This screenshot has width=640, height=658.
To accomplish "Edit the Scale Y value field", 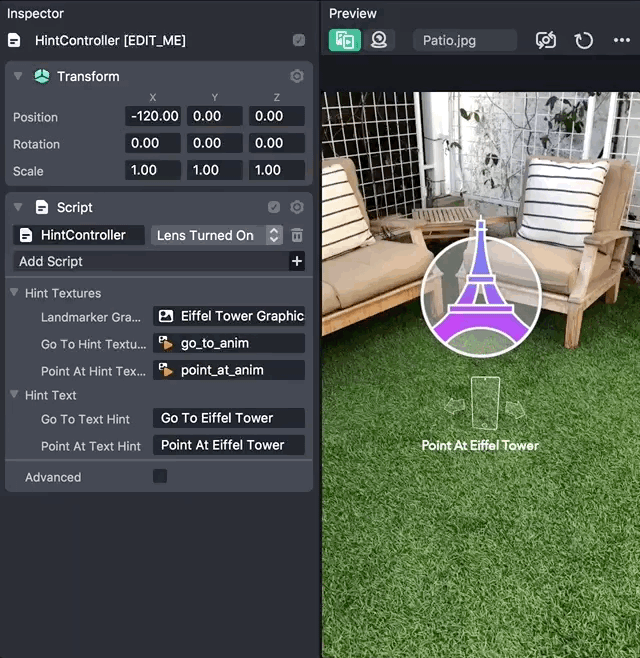I will pyautogui.click(x=214, y=170).
